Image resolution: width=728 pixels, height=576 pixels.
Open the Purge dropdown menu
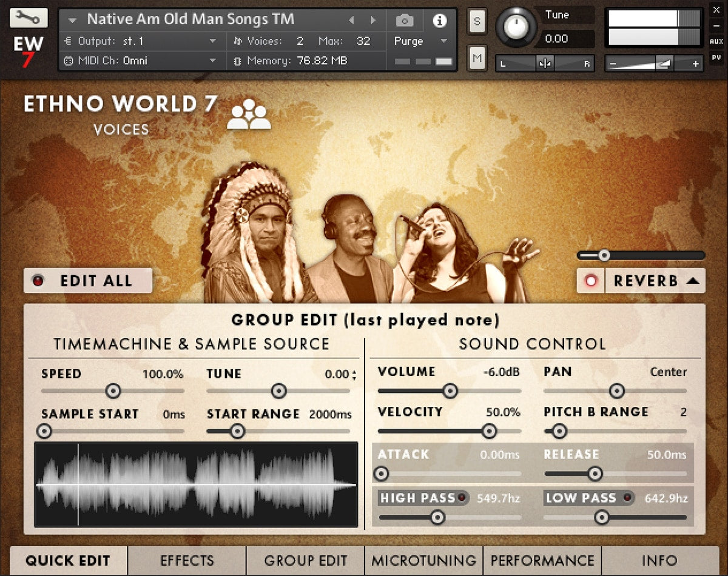(x=443, y=41)
